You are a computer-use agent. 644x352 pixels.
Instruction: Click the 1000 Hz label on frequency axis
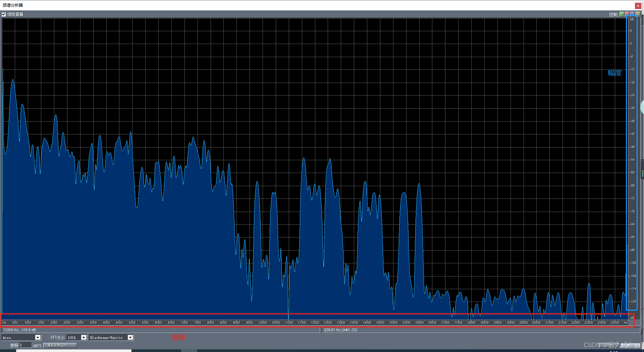[28, 322]
